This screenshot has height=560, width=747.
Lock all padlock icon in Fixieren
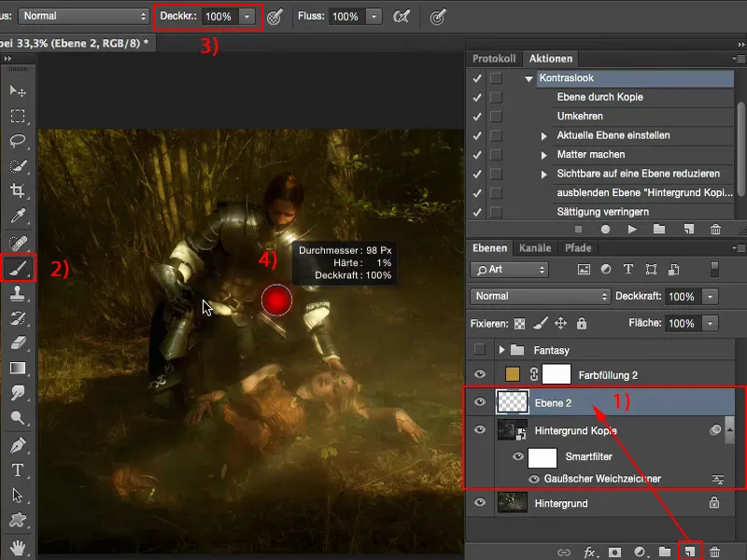pyautogui.click(x=581, y=323)
